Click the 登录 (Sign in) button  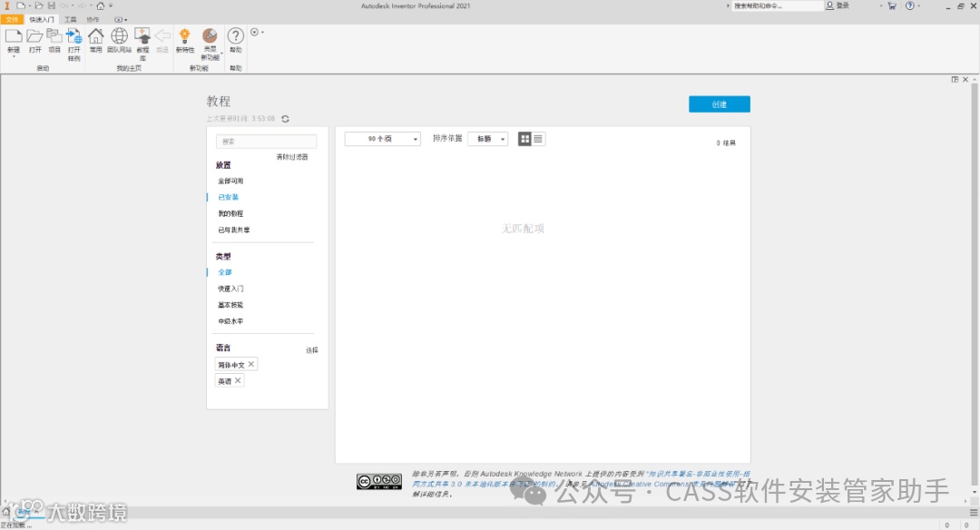tap(838, 5)
